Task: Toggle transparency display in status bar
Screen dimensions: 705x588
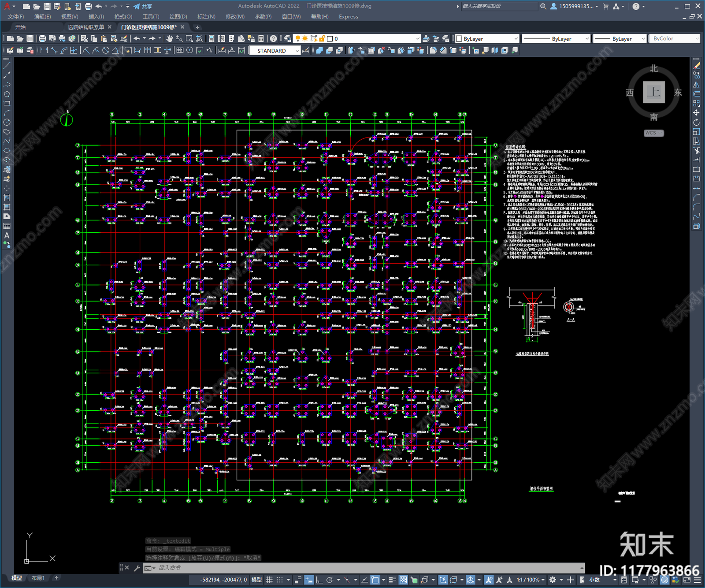Action: click(403, 580)
